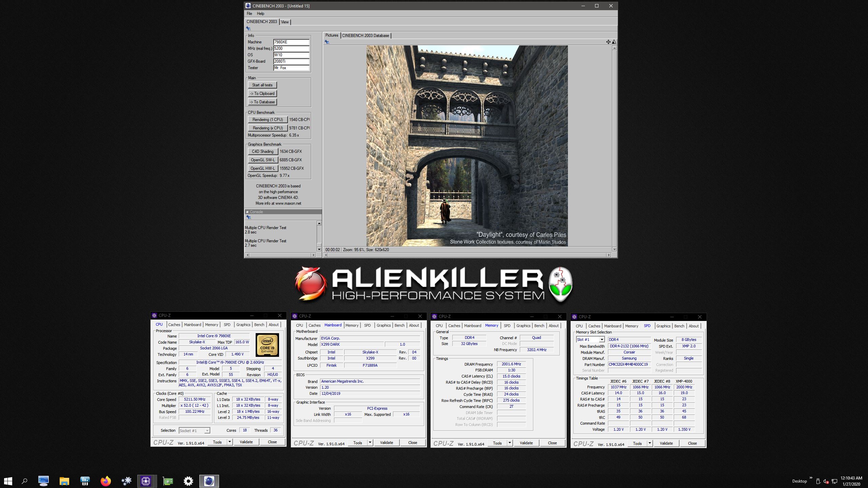Click the pin icon in the Pictures panel
This screenshot has width=868, height=488.
tap(327, 42)
